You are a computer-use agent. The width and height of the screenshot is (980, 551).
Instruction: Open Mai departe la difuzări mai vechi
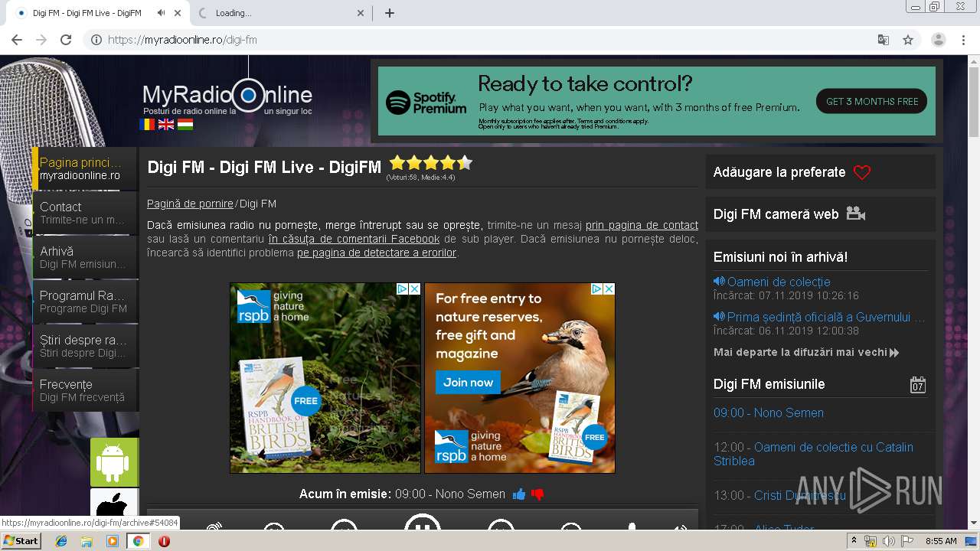click(806, 352)
